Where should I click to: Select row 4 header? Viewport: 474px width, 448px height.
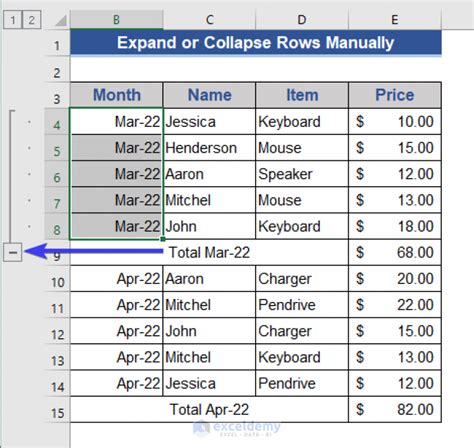(x=57, y=121)
